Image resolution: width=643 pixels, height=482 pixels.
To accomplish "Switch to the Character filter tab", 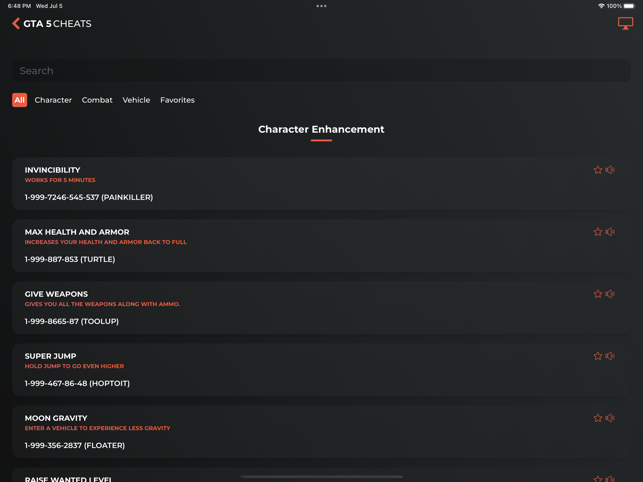I will click(x=53, y=100).
